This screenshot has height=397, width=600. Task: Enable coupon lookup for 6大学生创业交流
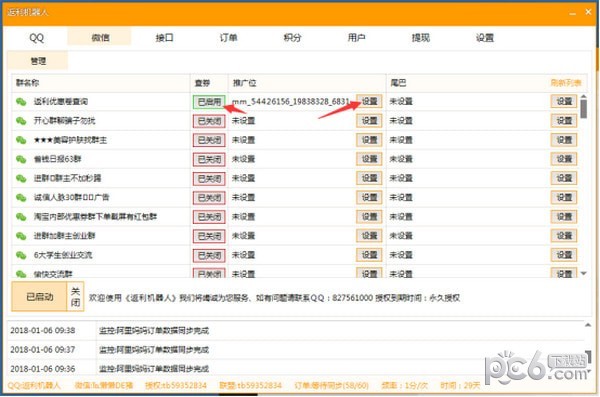pyautogui.click(x=209, y=255)
